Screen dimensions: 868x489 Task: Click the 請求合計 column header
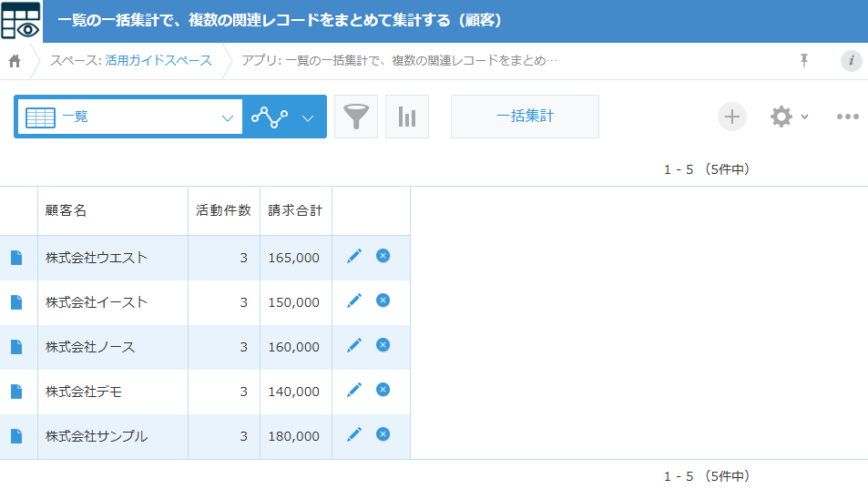pos(296,210)
